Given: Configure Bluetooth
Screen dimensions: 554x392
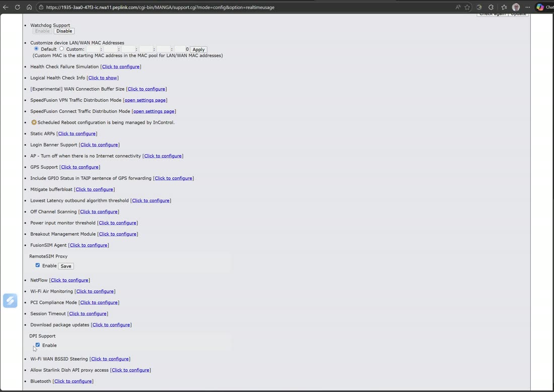Looking at the screenshot, I should pos(73,381).
